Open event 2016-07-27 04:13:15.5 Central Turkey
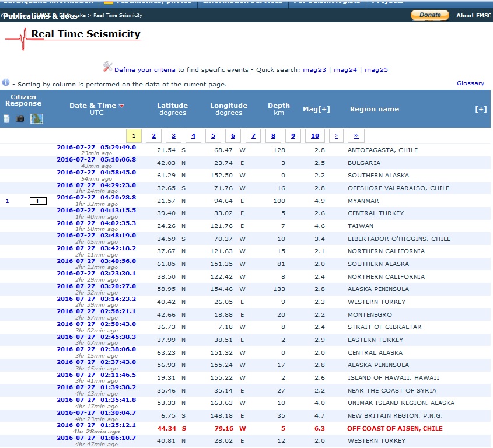 tap(96, 211)
